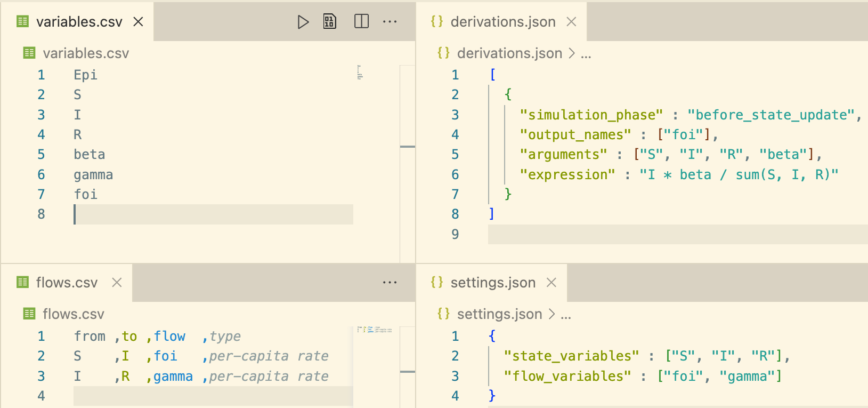Click the binary file preview icon
Screen dimensions: 868x408
point(330,22)
